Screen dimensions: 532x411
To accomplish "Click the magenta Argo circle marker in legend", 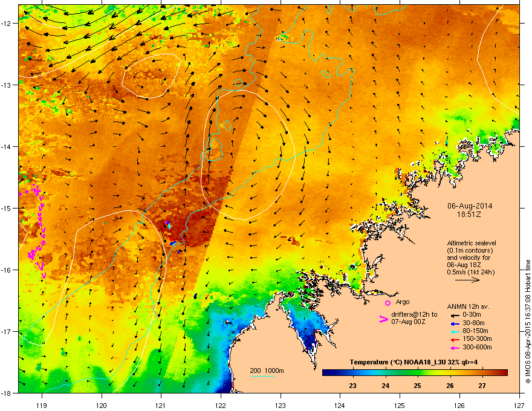I will coord(388,303).
